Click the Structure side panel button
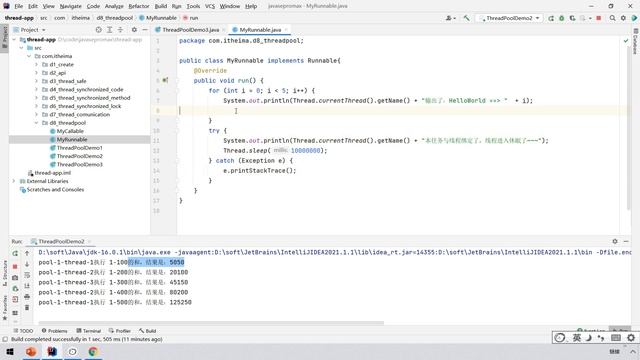The height and width of the screenshot is (360, 640). point(4,273)
